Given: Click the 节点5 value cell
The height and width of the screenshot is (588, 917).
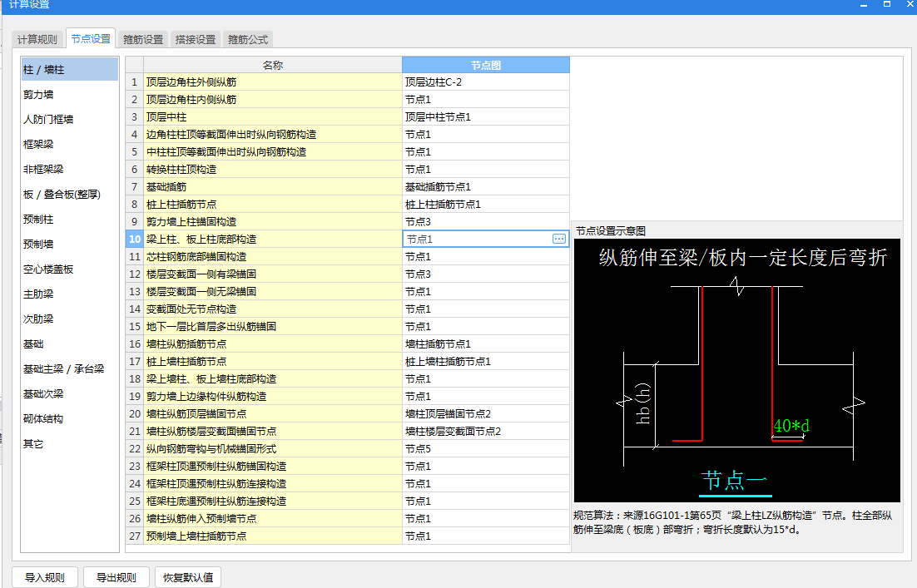Looking at the screenshot, I should coord(486,449).
